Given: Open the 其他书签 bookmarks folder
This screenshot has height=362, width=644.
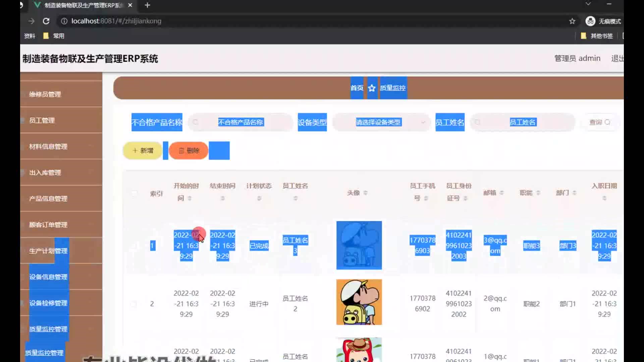Looking at the screenshot, I should pos(597,36).
